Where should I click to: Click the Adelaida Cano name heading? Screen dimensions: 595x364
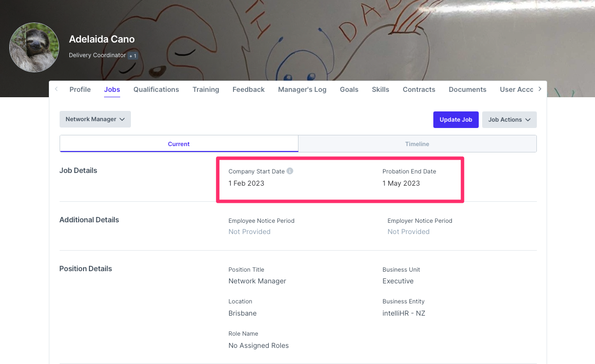(102, 39)
